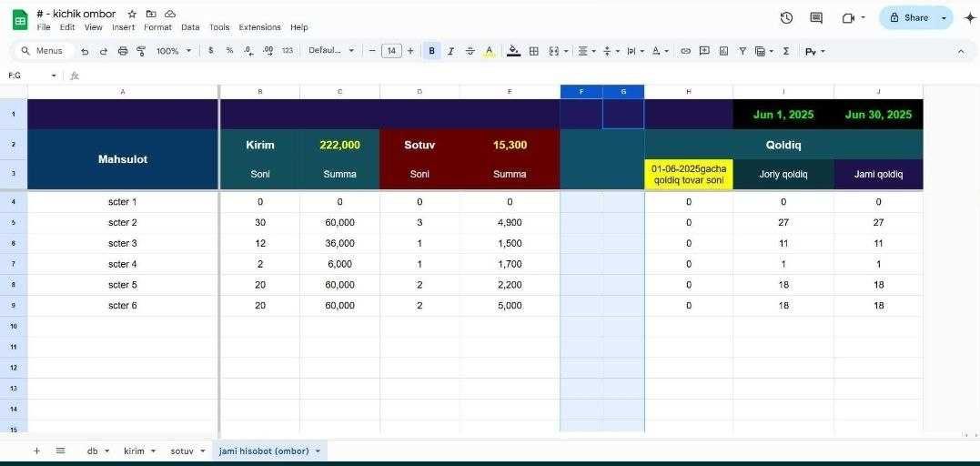This screenshot has width=980, height=466.
Task: Open the text color picker
Action: (490, 51)
